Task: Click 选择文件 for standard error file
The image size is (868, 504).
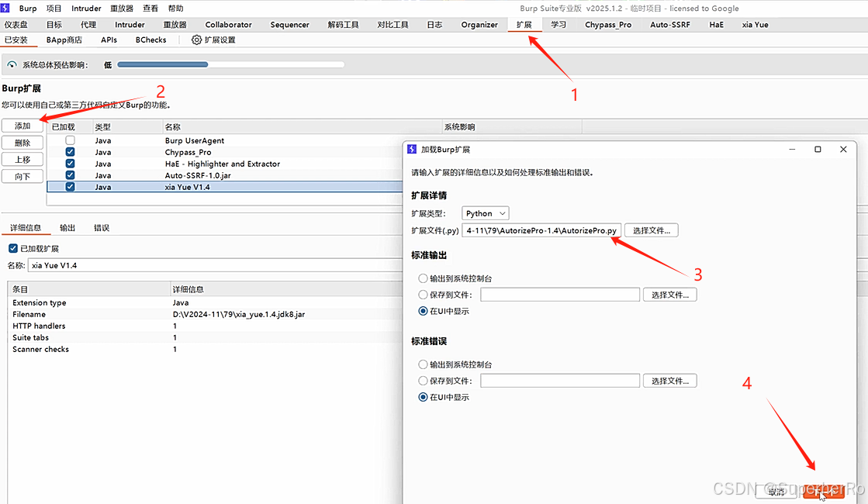Action: point(670,381)
